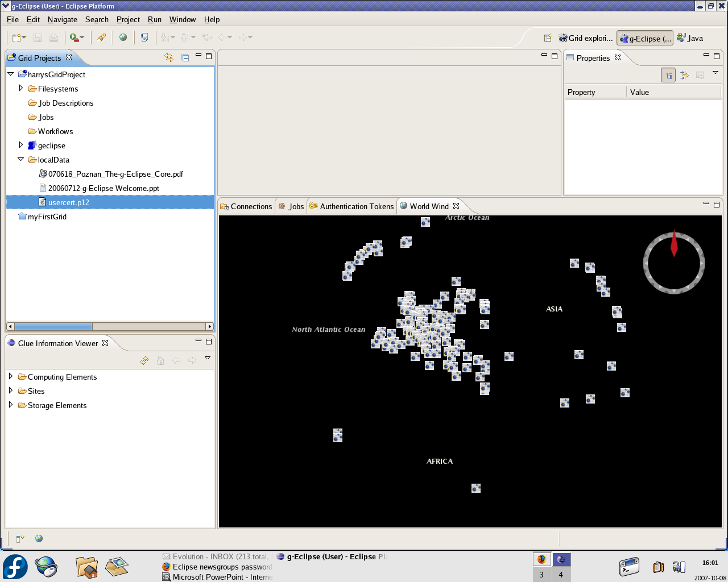This screenshot has width=728, height=582.
Task: Click the Grid Projects horizontal scrollbar thumb
Action: pos(53,326)
